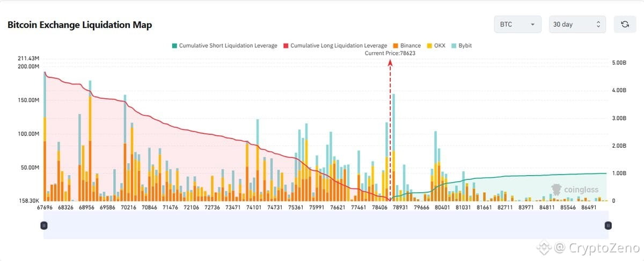Click the 2.00B right axis label
This screenshot has width=644, height=261.
click(619, 146)
